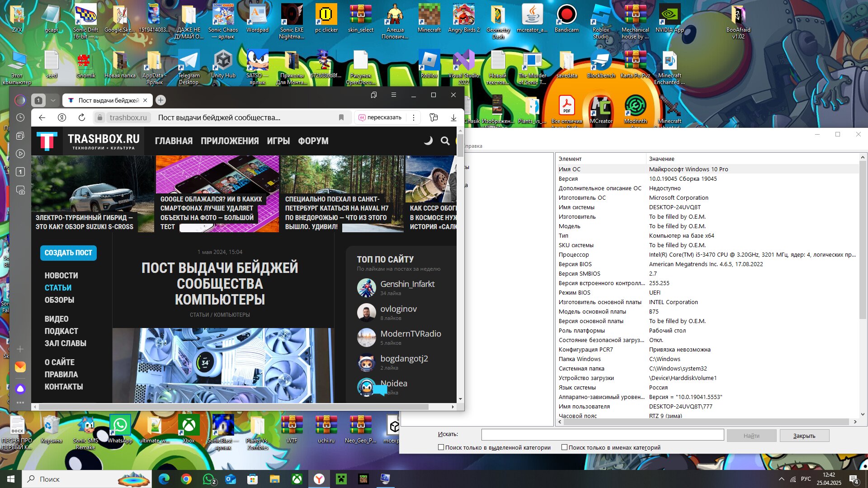868x488 pixels.
Task: Open Trashbox site search magnifier
Action: point(445,141)
